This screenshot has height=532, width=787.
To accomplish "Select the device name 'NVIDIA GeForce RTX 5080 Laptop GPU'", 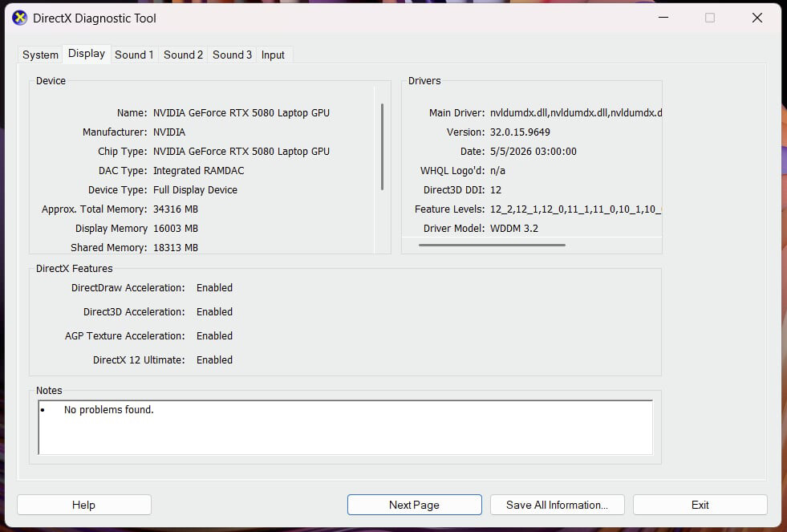I will 241,113.
